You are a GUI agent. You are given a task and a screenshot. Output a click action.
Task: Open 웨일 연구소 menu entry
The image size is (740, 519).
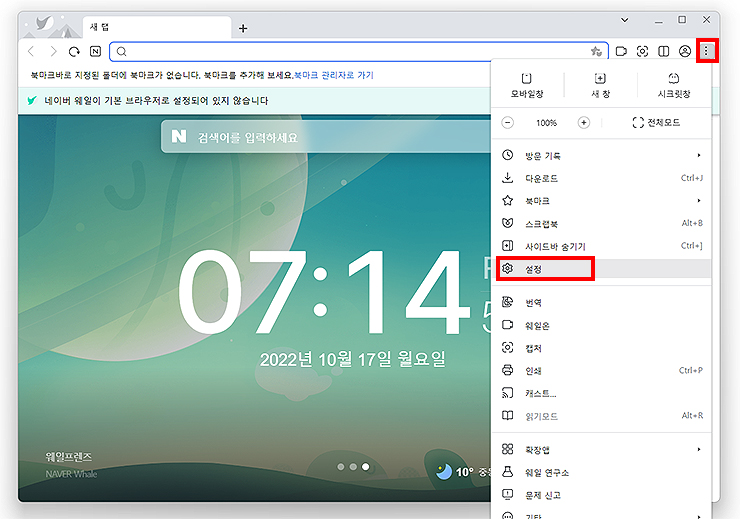(601, 472)
